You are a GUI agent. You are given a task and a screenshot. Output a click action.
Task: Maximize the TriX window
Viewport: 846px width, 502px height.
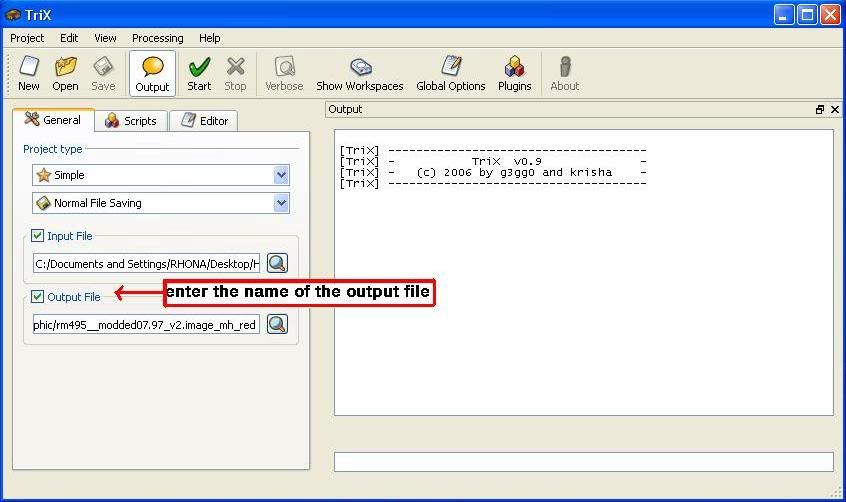pos(807,15)
